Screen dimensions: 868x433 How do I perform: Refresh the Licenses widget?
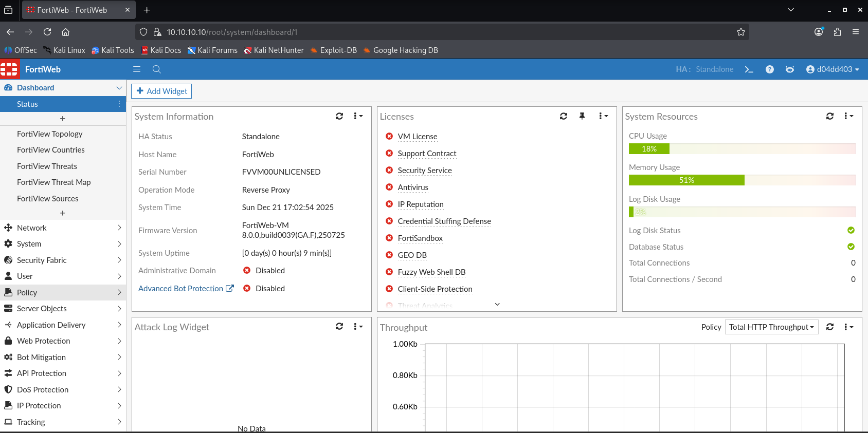[x=564, y=116]
